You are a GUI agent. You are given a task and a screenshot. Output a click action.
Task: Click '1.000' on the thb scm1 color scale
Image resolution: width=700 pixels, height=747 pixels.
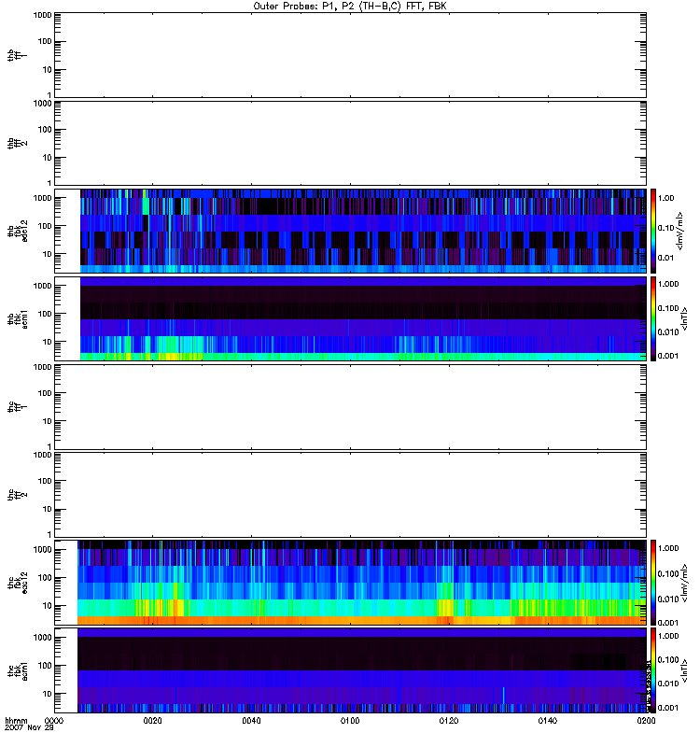668,284
